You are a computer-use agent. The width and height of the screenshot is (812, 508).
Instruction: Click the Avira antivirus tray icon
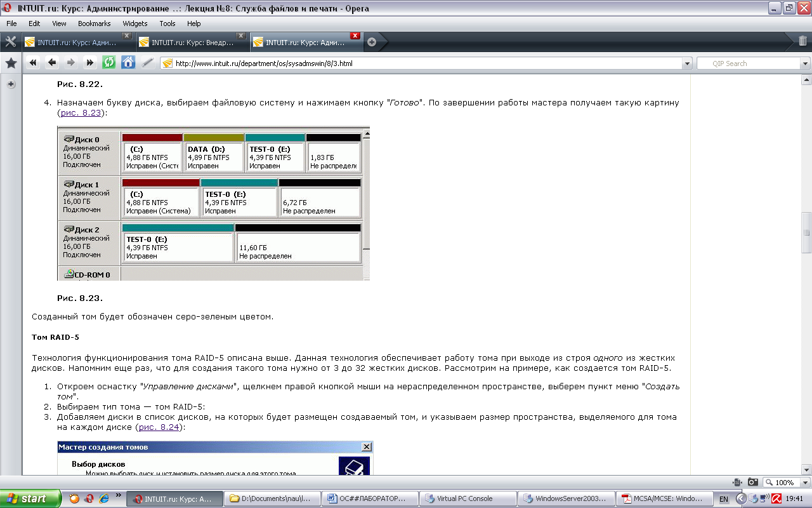click(x=775, y=499)
